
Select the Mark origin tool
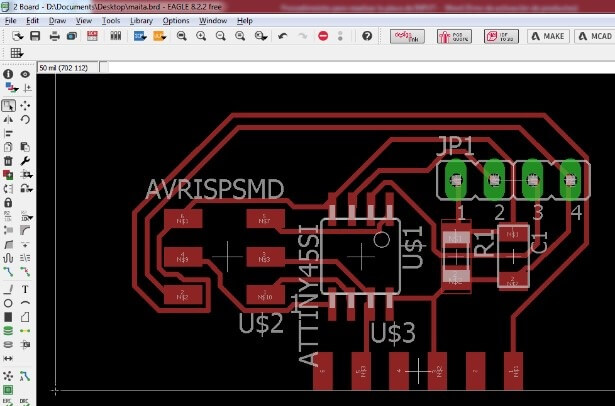point(27,89)
